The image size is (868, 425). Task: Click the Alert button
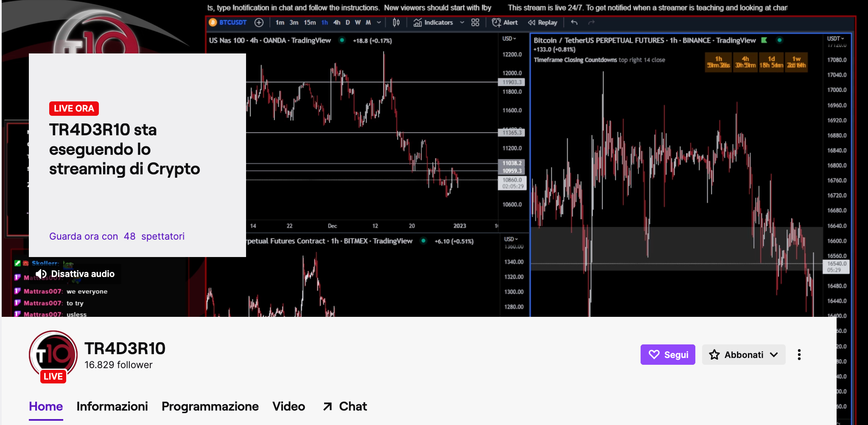tap(505, 22)
